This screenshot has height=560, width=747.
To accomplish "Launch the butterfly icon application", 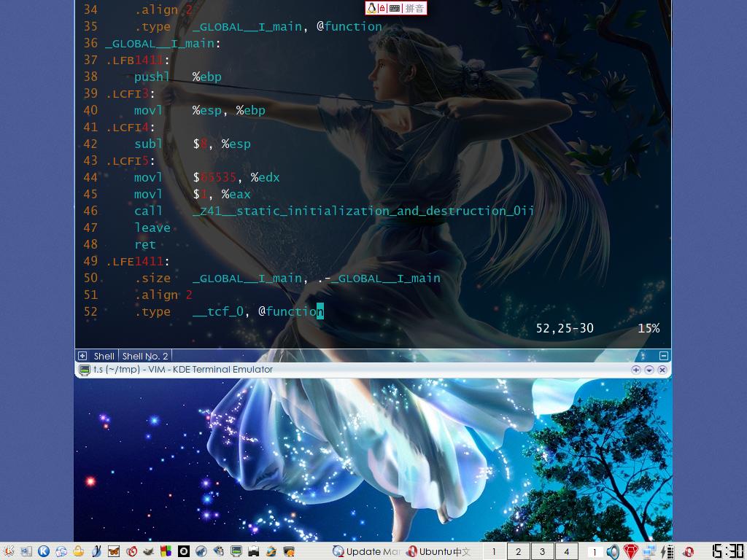I will click(114, 551).
